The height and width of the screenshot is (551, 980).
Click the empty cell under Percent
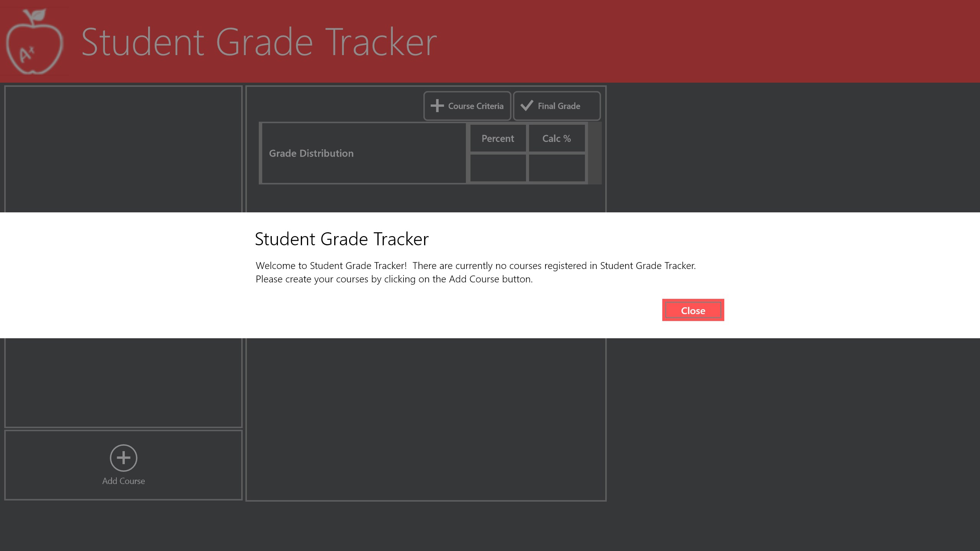point(498,168)
